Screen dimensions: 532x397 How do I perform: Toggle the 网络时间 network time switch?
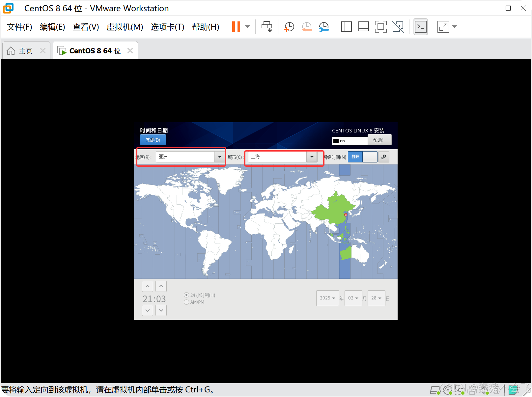click(362, 157)
